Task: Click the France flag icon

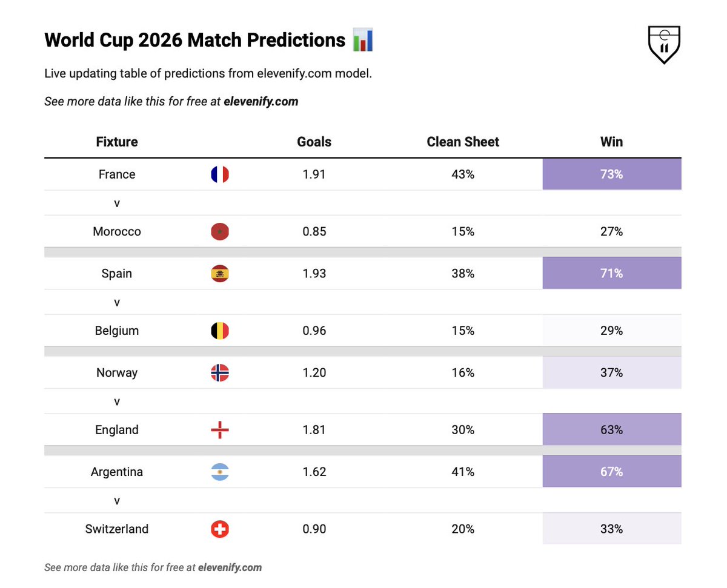Action: click(220, 174)
